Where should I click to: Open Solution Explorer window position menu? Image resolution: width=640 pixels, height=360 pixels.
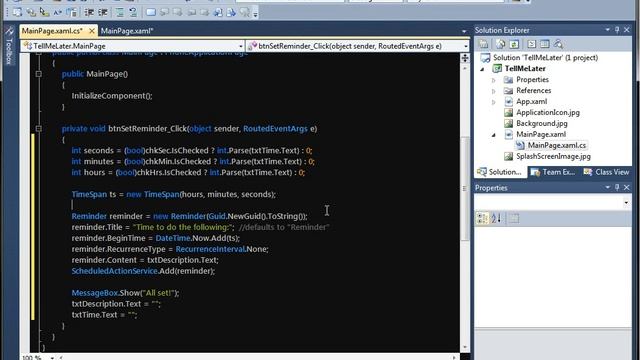click(607, 30)
